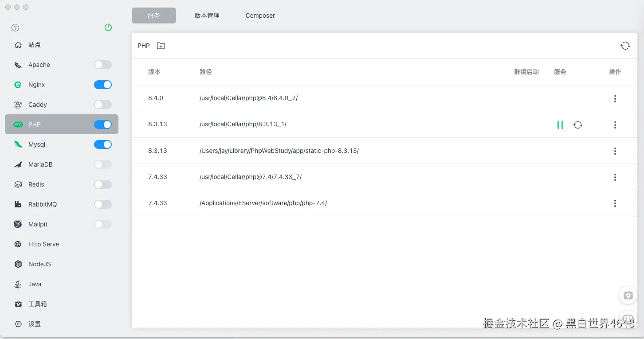This screenshot has width=644, height=339.
Task: Switch to the Composer tab
Action: click(260, 16)
